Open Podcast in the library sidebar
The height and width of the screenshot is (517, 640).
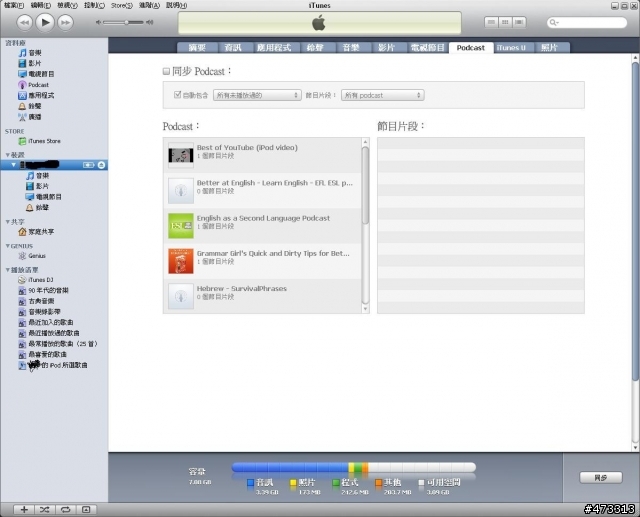pos(33,84)
